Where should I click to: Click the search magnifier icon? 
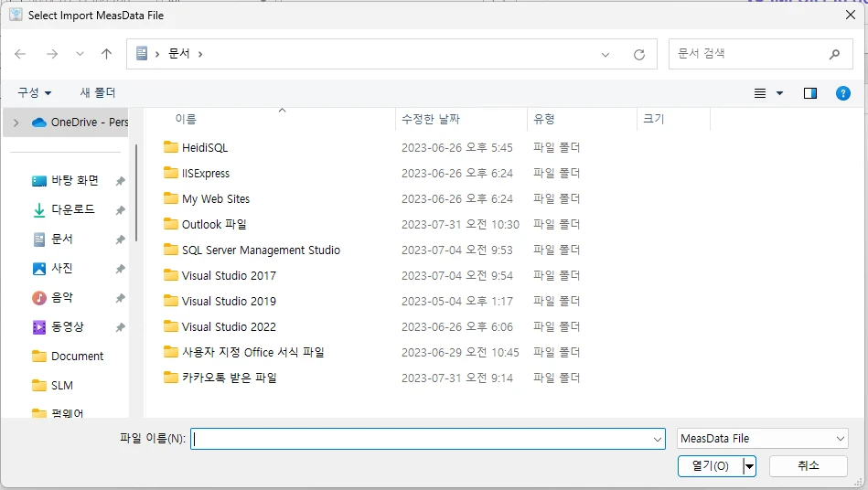(x=834, y=54)
